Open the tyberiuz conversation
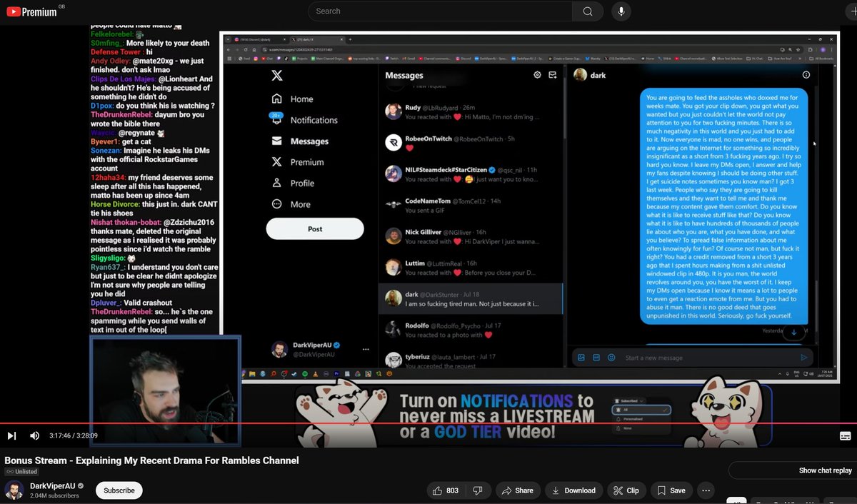Viewport: 857px width, 504px height. pyautogui.click(x=471, y=361)
